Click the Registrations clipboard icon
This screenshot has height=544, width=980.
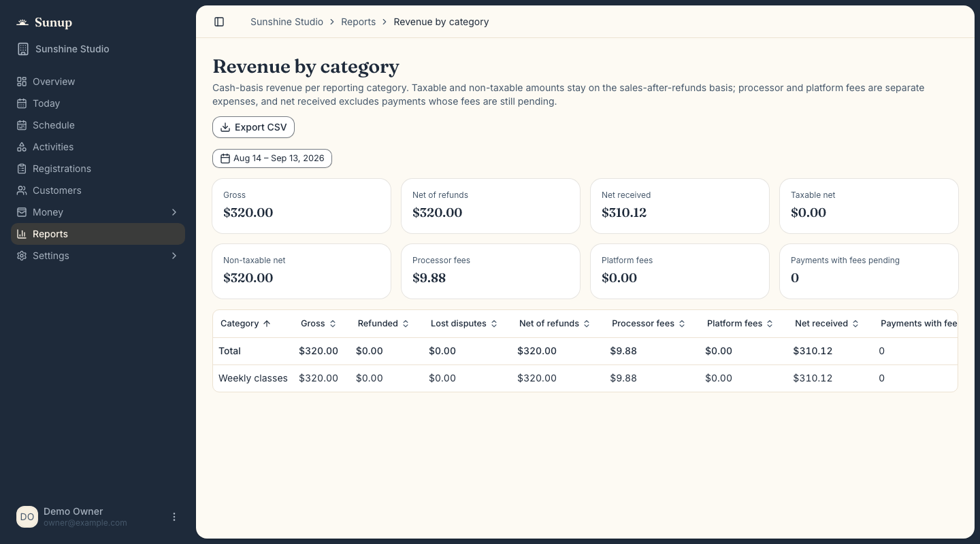22,169
